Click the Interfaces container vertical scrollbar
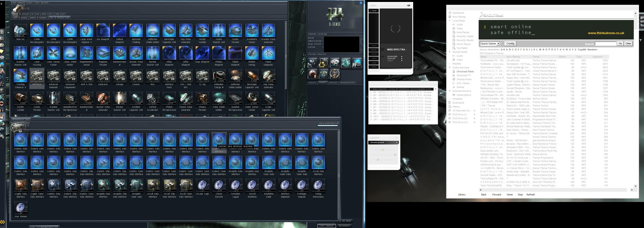Viewport: 644px width, 228px height. click(x=339, y=175)
